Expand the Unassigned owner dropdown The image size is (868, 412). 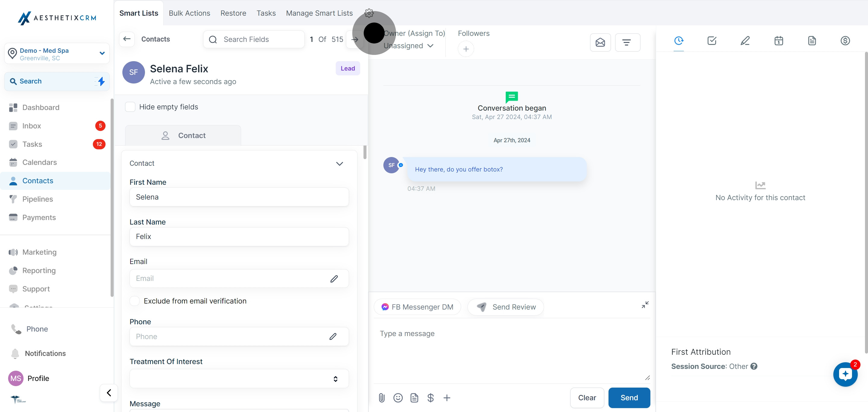point(408,46)
